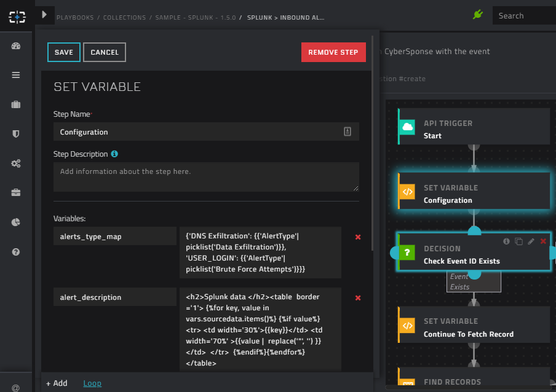The height and width of the screenshot is (392, 556).
Task: Click the Step Description text area
Action: pos(206,177)
